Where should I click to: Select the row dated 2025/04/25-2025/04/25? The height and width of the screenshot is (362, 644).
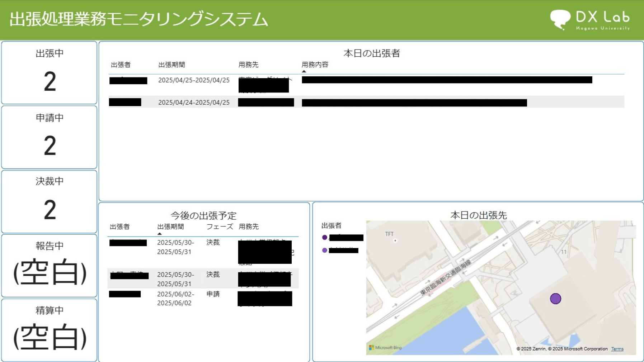[x=366, y=85]
